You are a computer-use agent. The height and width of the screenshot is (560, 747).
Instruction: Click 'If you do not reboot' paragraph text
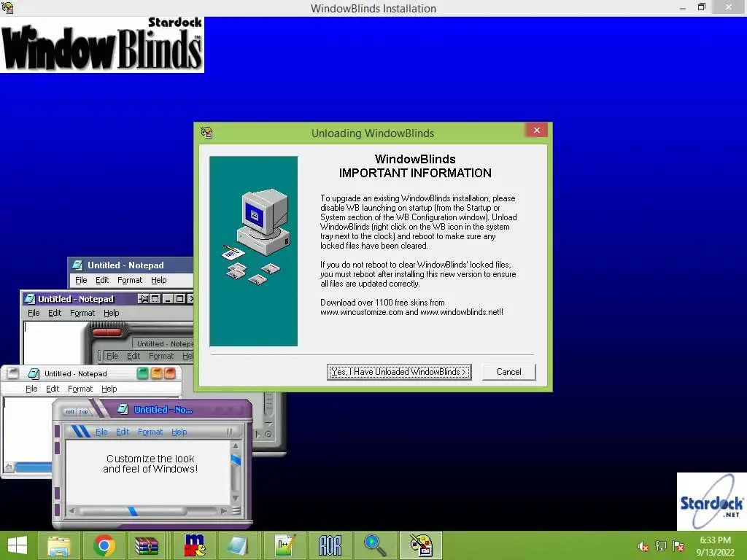418,274
